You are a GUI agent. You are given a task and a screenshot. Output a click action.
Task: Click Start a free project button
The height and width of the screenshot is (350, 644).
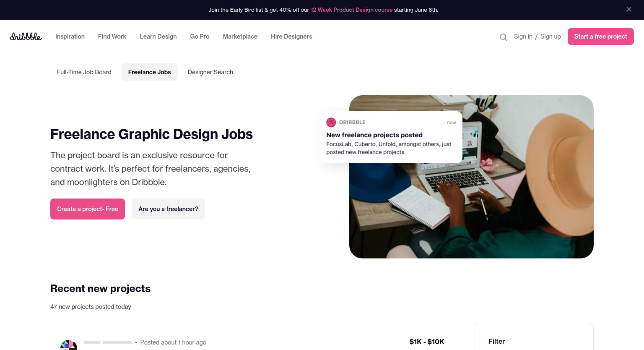click(x=600, y=37)
